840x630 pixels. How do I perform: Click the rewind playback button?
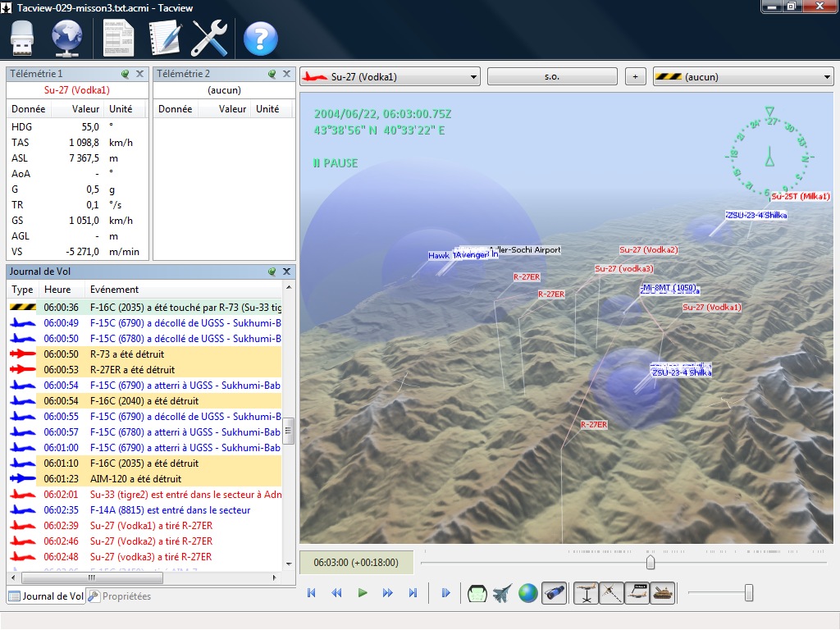[336, 592]
